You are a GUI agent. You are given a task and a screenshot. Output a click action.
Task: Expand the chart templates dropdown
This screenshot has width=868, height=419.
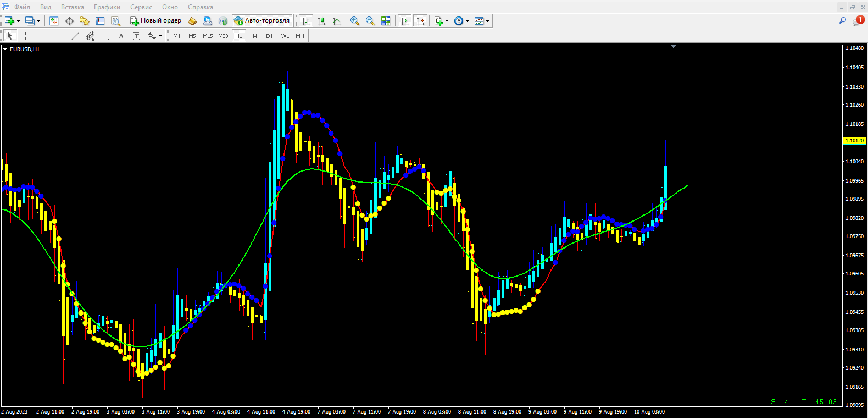(487, 21)
